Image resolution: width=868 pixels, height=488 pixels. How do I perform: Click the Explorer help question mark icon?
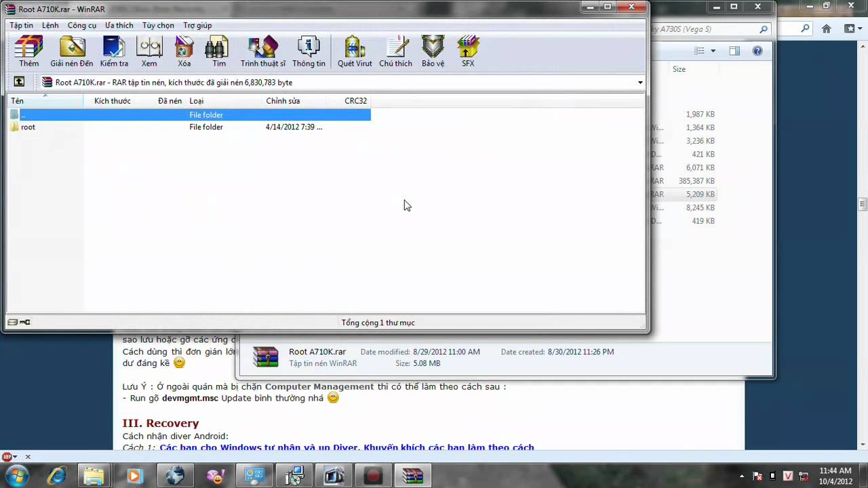pyautogui.click(x=757, y=51)
